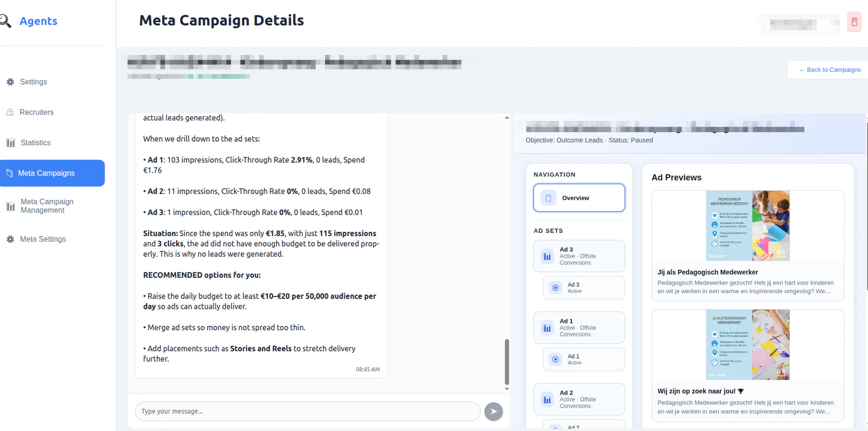Click the Merge ad sets recommendation line

[224, 328]
